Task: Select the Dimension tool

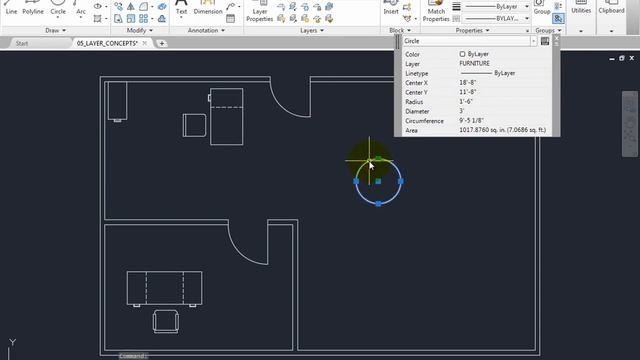Action: click(x=208, y=7)
